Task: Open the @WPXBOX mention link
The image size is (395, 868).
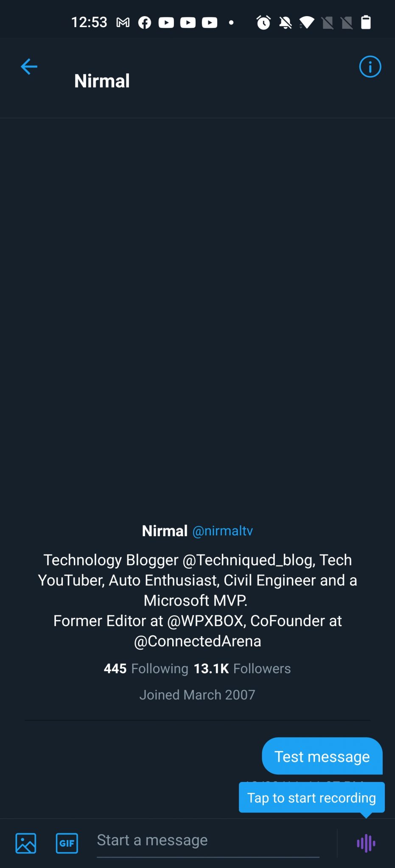Action: pos(206,620)
